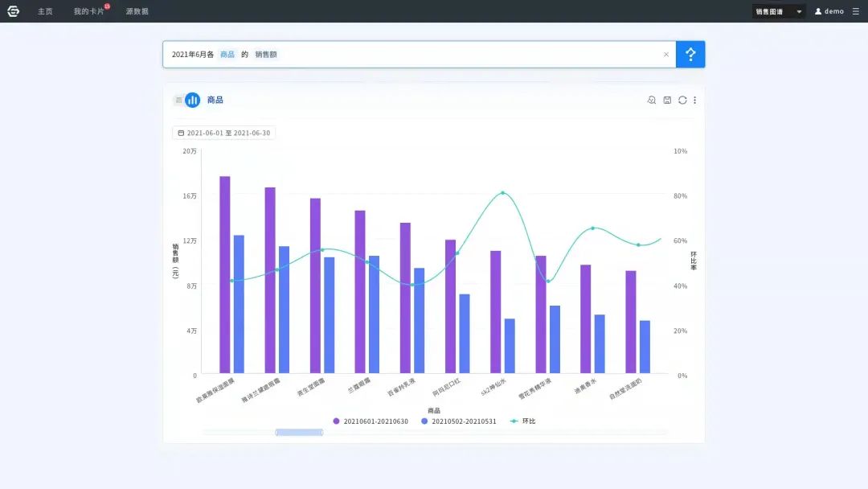Image resolution: width=868 pixels, height=489 pixels.
Task: Click the demo user account
Action: (x=829, y=11)
